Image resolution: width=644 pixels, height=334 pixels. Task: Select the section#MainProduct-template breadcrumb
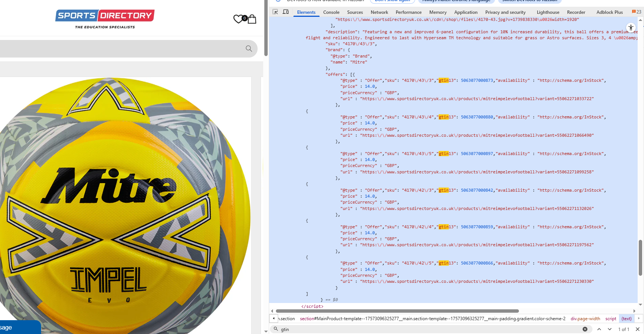[x=433, y=319]
